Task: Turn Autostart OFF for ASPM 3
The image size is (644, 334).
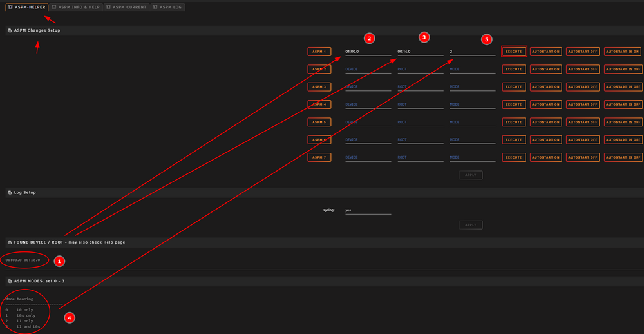Action: pyautogui.click(x=583, y=87)
